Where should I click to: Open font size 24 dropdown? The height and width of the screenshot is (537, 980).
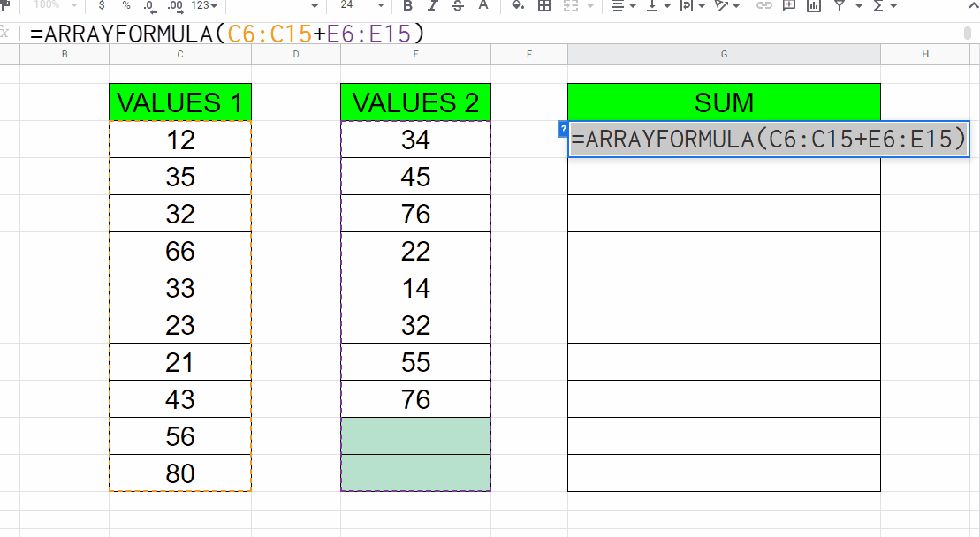click(x=362, y=5)
